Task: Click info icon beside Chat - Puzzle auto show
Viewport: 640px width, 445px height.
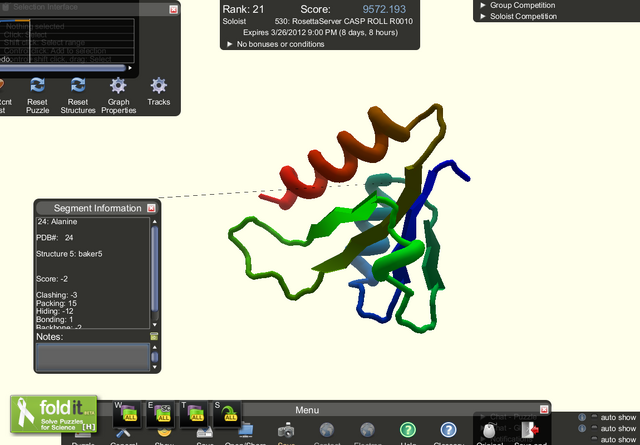Action: (x=582, y=417)
